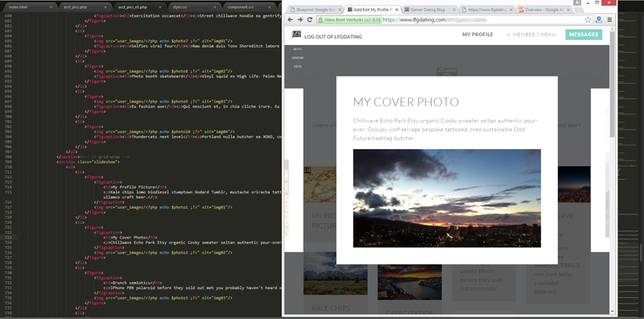
Task: Click sunset cover photo in slideshow
Action: click(447, 198)
